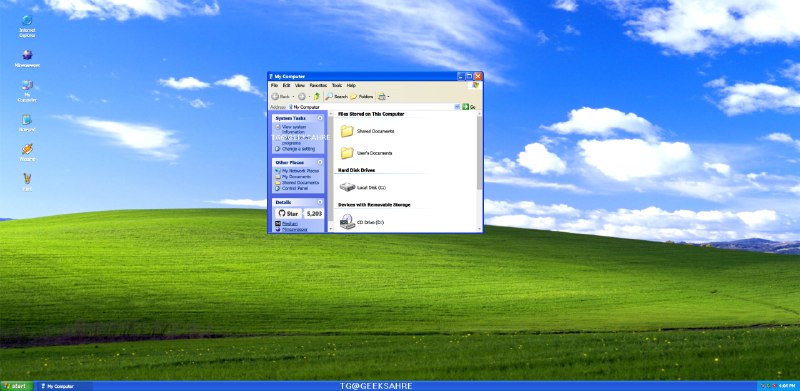This screenshot has height=391, width=800.
Task: Expand the Address bar dropdown
Action: point(457,107)
